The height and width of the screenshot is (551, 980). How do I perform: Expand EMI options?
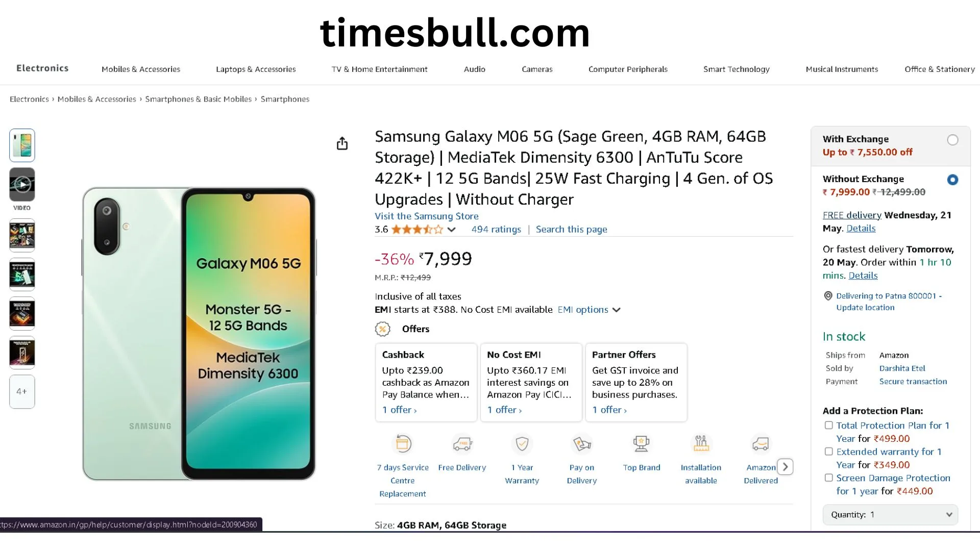point(589,310)
